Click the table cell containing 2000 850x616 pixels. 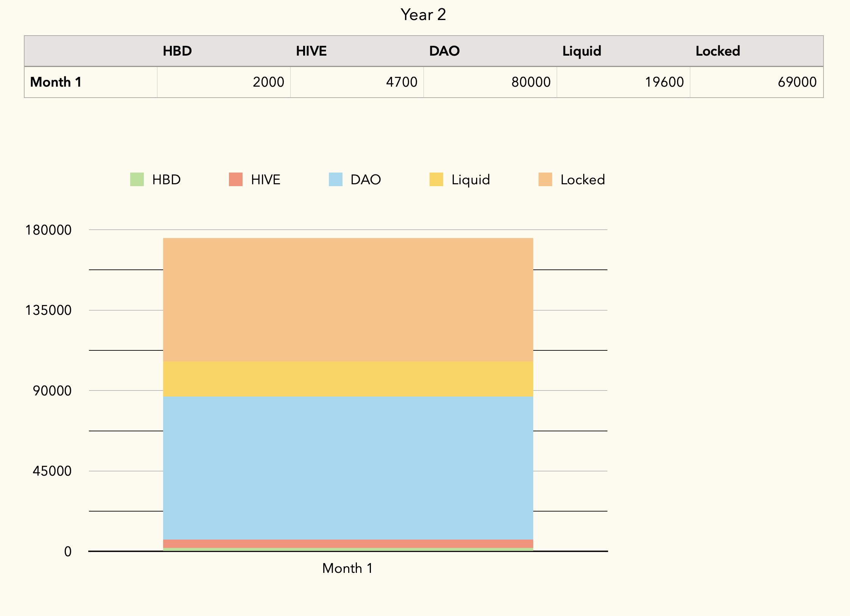tap(224, 82)
